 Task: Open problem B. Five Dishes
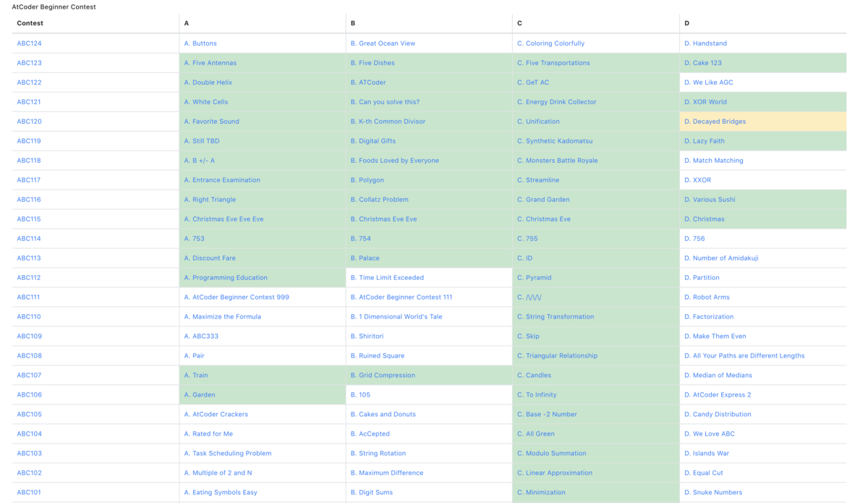coord(373,63)
